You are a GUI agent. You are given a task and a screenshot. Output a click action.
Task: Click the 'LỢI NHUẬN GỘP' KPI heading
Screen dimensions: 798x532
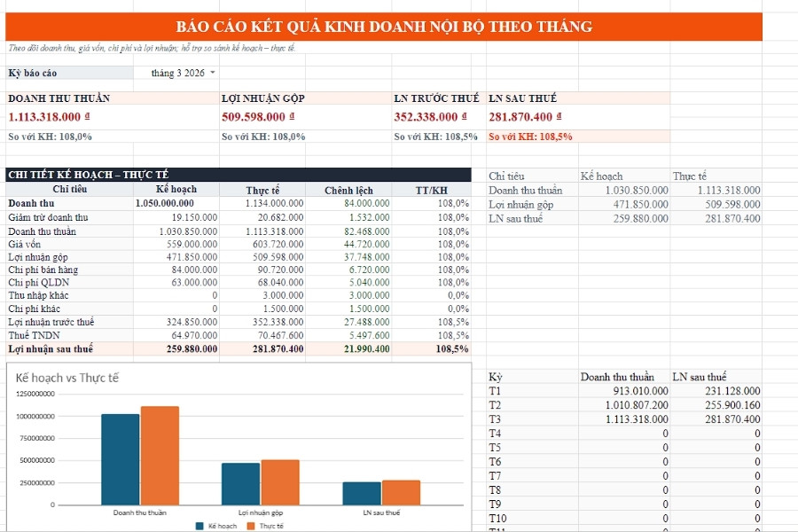(262, 98)
